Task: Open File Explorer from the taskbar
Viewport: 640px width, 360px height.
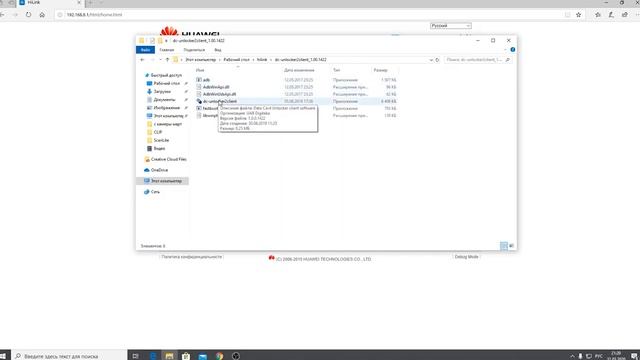Action: tap(169, 356)
